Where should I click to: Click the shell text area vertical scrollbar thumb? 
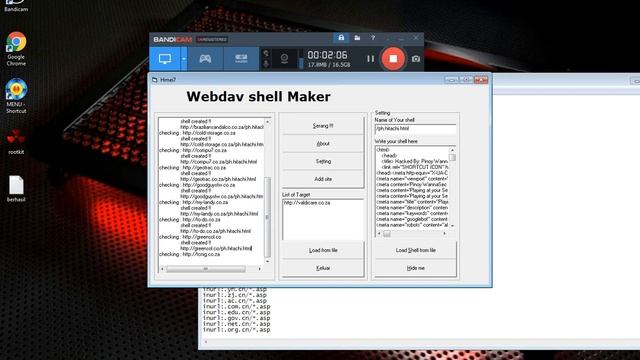[x=452, y=158]
